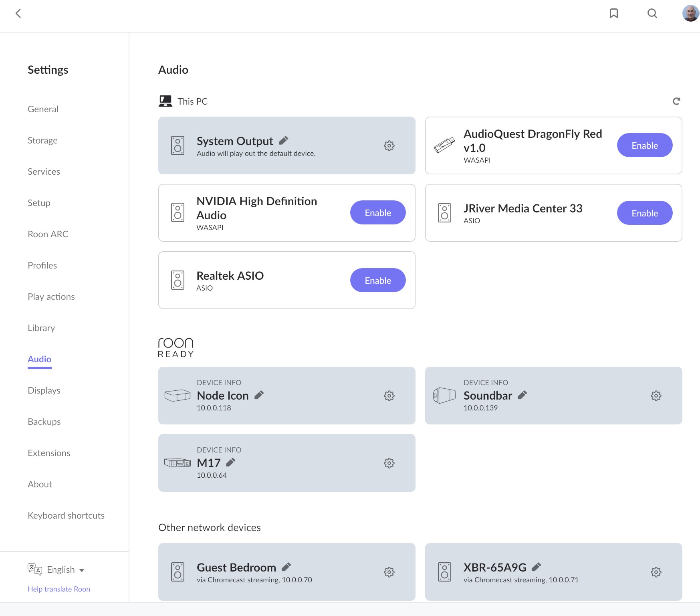
Task: Expand the English language dropdown
Action: tap(66, 570)
